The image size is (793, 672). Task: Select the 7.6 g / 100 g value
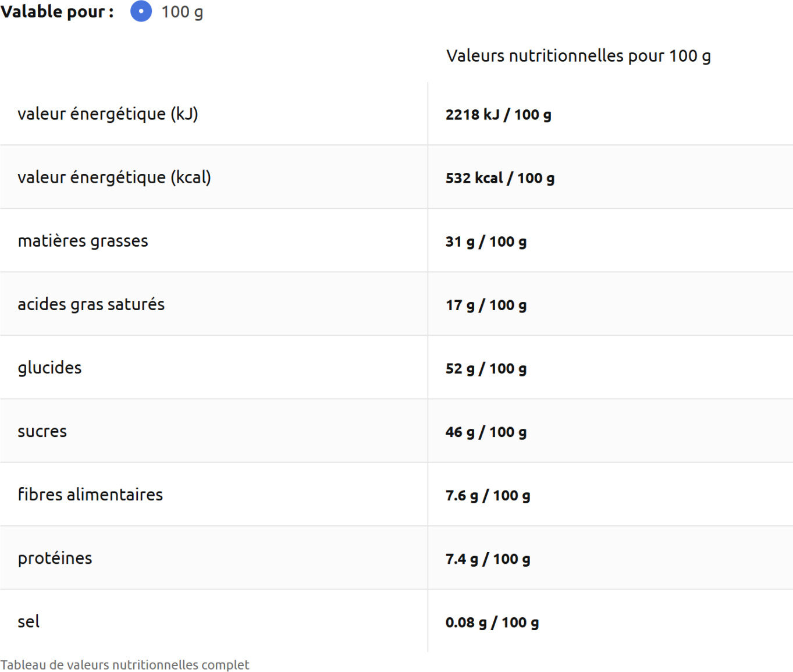point(488,496)
